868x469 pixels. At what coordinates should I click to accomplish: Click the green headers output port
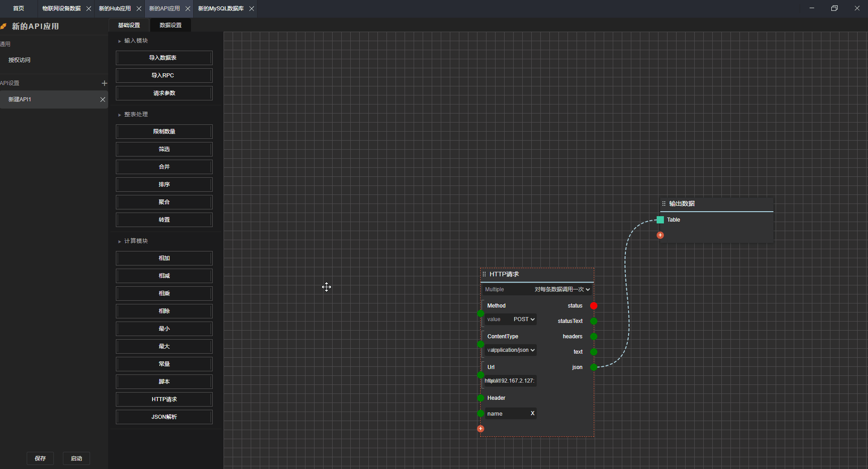click(594, 336)
